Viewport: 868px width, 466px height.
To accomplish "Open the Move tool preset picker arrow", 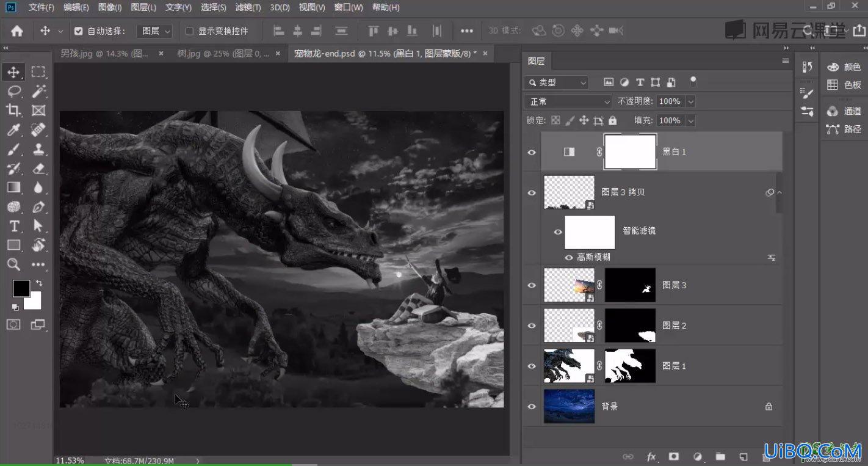I will (60, 31).
